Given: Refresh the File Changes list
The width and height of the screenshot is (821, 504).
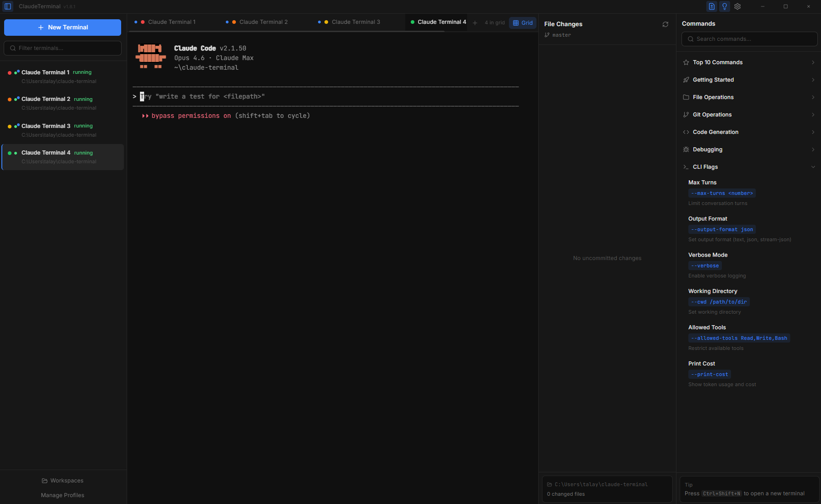Looking at the screenshot, I should (665, 24).
